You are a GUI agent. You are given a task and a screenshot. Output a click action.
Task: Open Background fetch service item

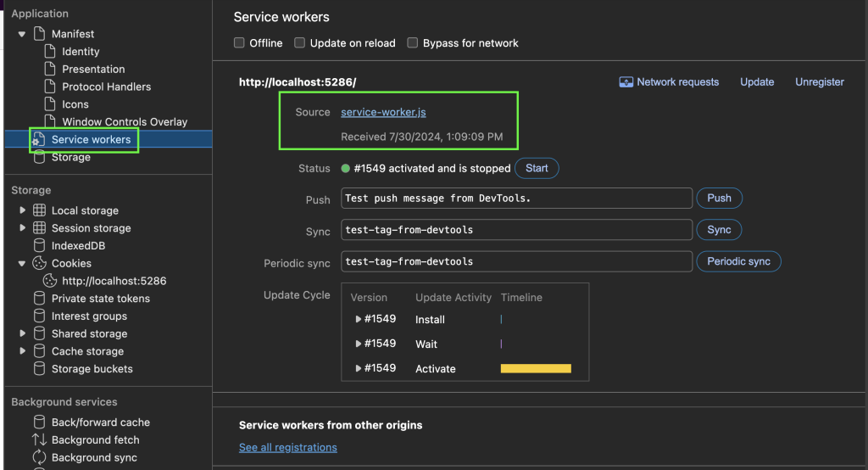[96, 439]
